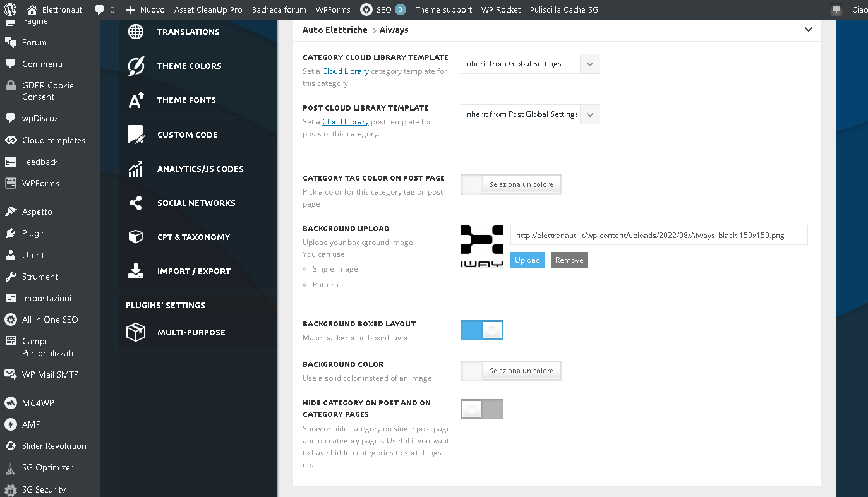Click the Custom Code icon
This screenshot has height=497, width=868.
[x=136, y=135]
